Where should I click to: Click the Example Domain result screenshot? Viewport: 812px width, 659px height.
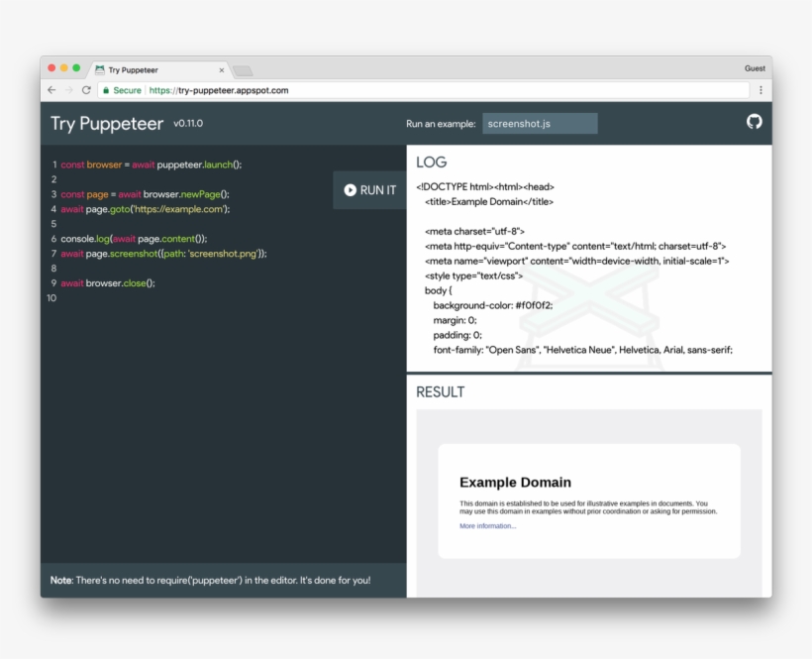(588, 500)
